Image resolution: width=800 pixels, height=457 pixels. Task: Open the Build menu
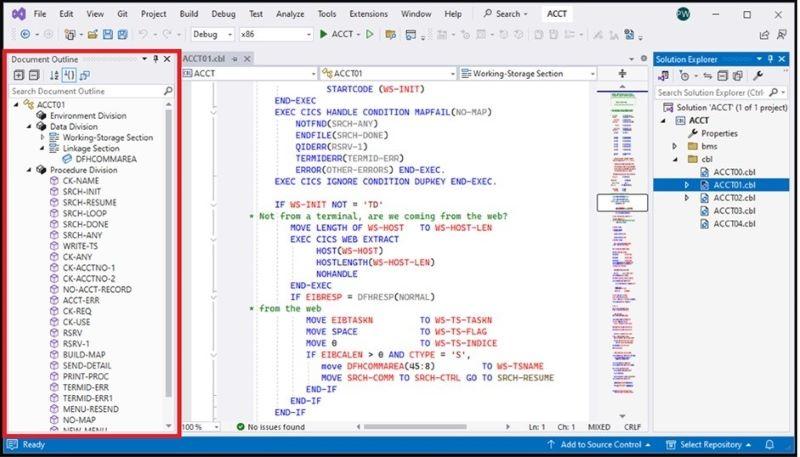coord(189,14)
